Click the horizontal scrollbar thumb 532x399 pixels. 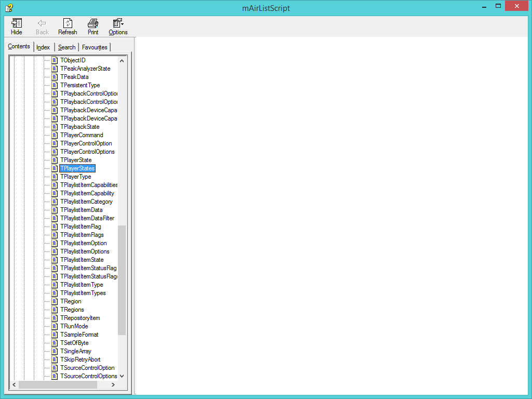(x=58, y=385)
